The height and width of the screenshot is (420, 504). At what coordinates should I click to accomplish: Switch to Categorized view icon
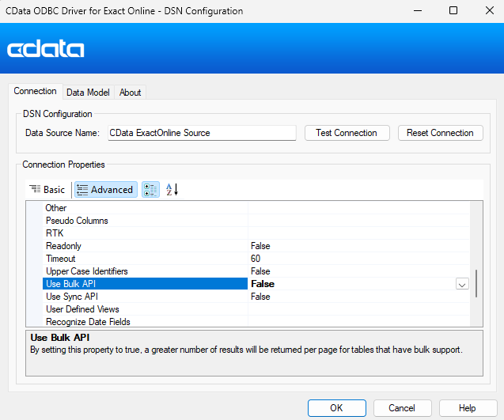pyautogui.click(x=150, y=190)
